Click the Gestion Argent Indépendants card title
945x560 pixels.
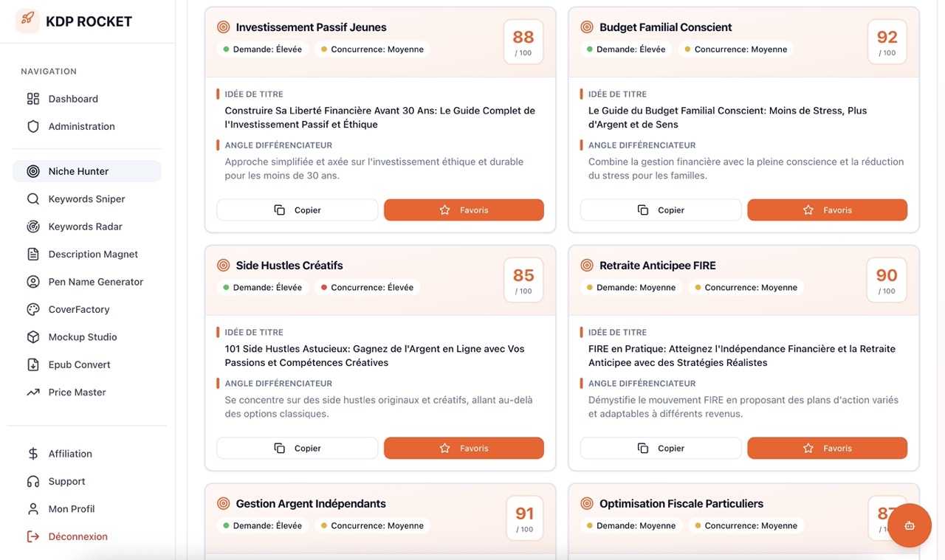click(x=311, y=504)
